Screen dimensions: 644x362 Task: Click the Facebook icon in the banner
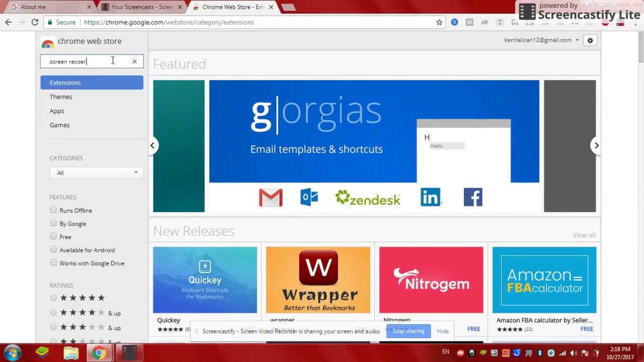pyautogui.click(x=473, y=197)
